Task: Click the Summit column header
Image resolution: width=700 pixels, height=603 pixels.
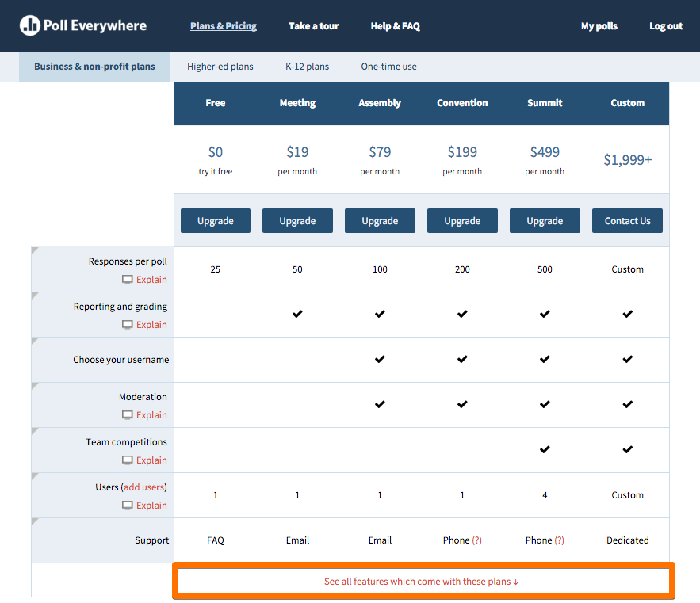Action: tap(545, 103)
